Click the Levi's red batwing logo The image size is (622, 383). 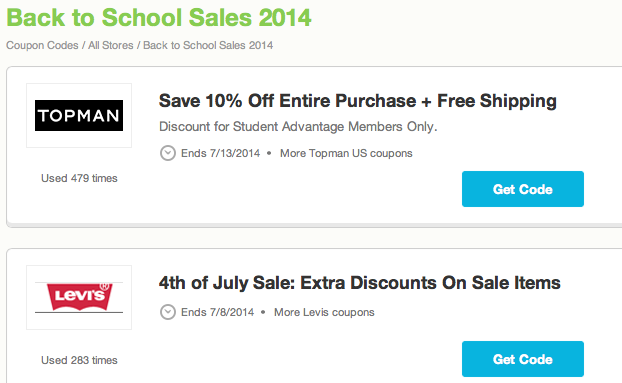[79, 297]
